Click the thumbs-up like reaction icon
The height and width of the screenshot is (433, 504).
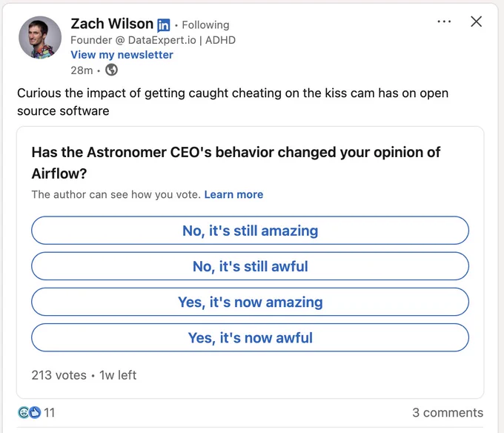click(35, 412)
